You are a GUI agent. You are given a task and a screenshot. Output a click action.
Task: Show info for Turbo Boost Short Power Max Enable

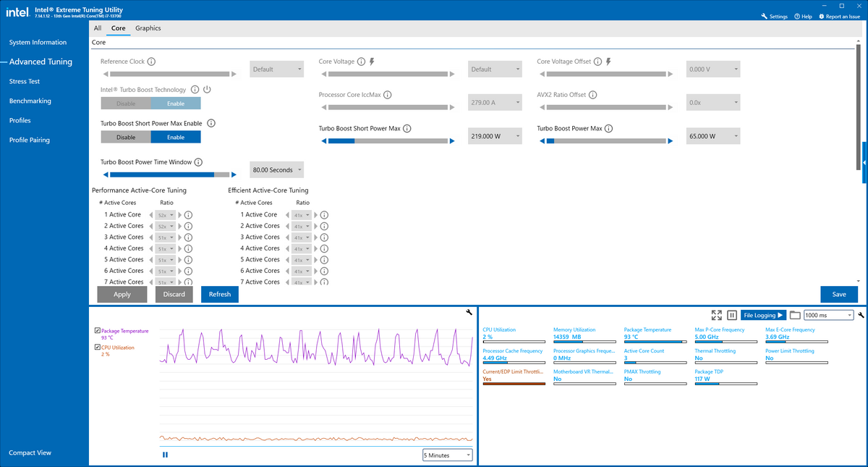click(211, 124)
